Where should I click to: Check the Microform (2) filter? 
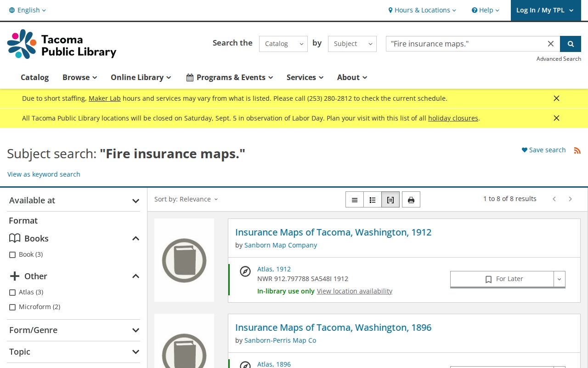tap(12, 307)
